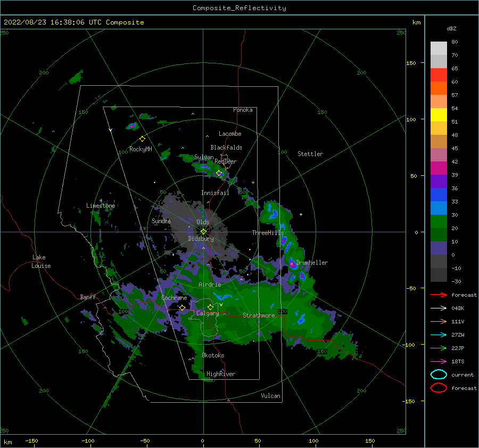The width and height of the screenshot is (479, 448).
Task: Pick the cyan 27ZW arrow symbol
Action: point(439,335)
